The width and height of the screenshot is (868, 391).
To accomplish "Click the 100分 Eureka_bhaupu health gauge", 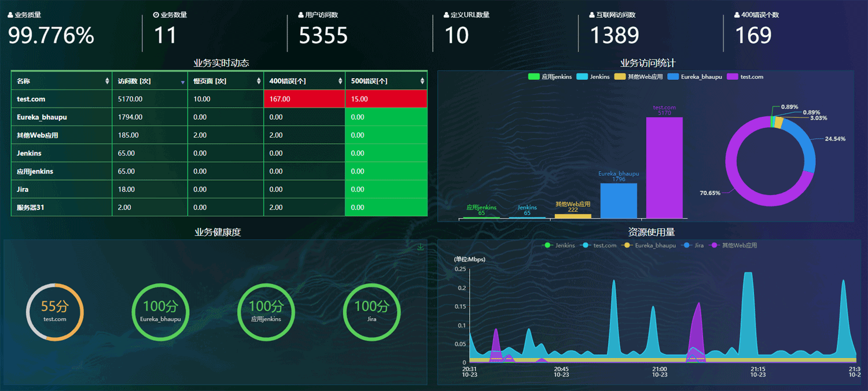I will click(x=160, y=312).
